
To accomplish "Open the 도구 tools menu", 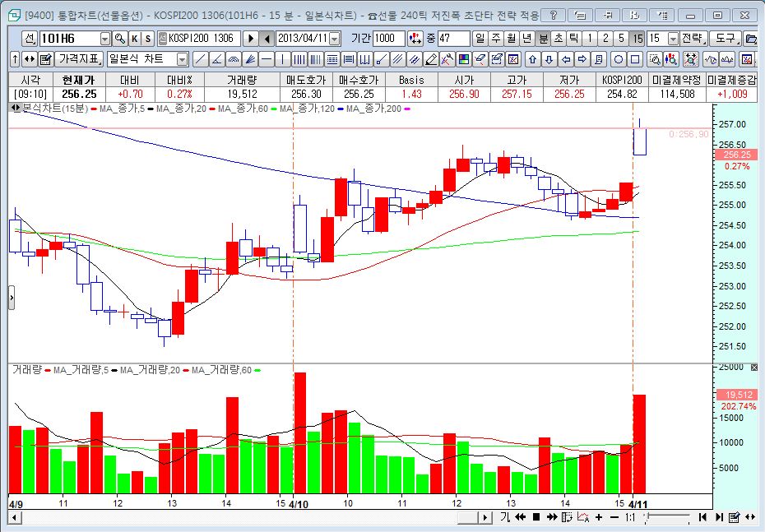I will click(725, 39).
